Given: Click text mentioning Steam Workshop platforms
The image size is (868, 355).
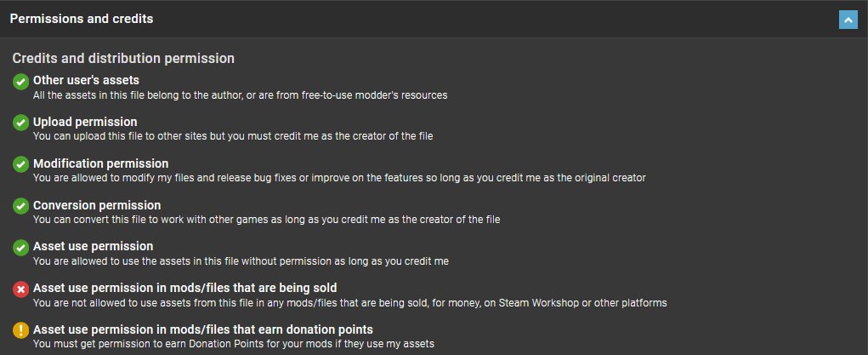Looking at the screenshot, I should [x=350, y=303].
